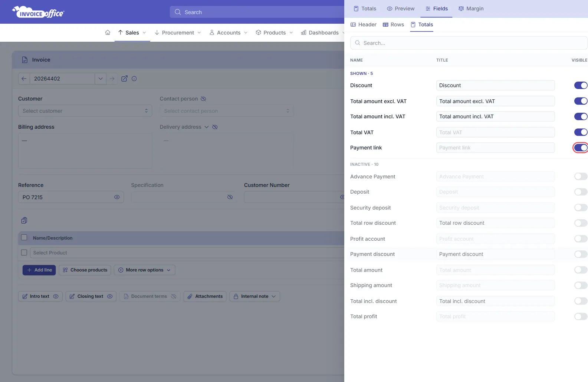Toggle Intro text eye visibility icon

click(56, 296)
